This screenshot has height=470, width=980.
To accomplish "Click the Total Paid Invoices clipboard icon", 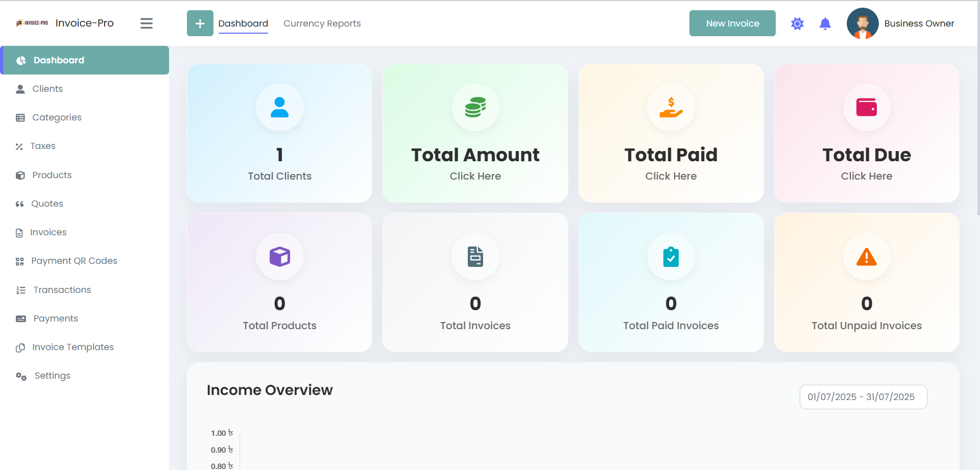I will click(x=671, y=257).
